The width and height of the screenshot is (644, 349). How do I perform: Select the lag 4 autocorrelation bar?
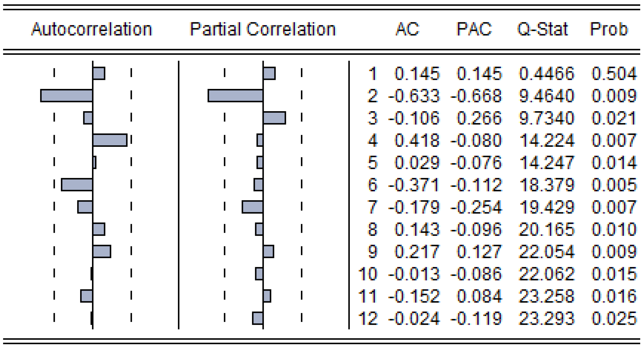click(x=110, y=140)
